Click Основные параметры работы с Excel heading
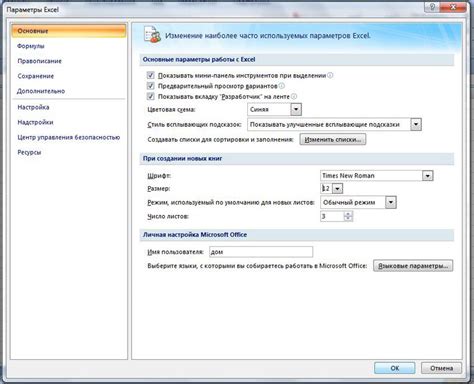The width and height of the screenshot is (474, 384). pos(199,59)
